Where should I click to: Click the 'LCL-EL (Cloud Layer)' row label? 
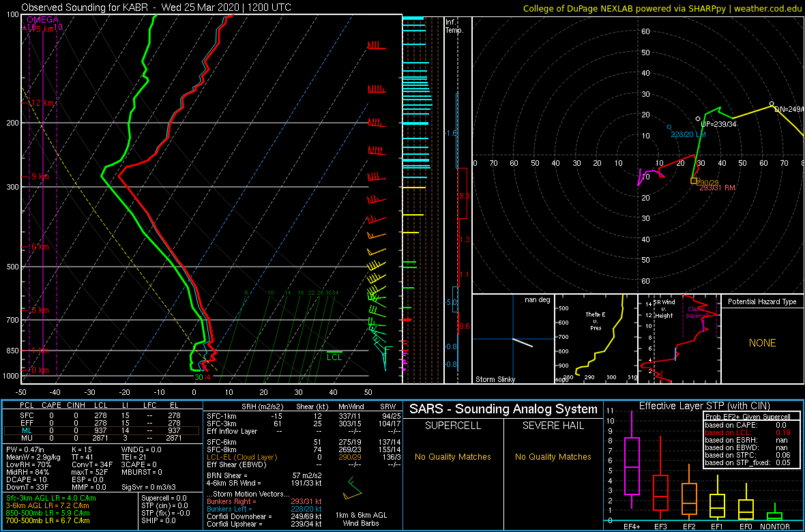(241, 457)
